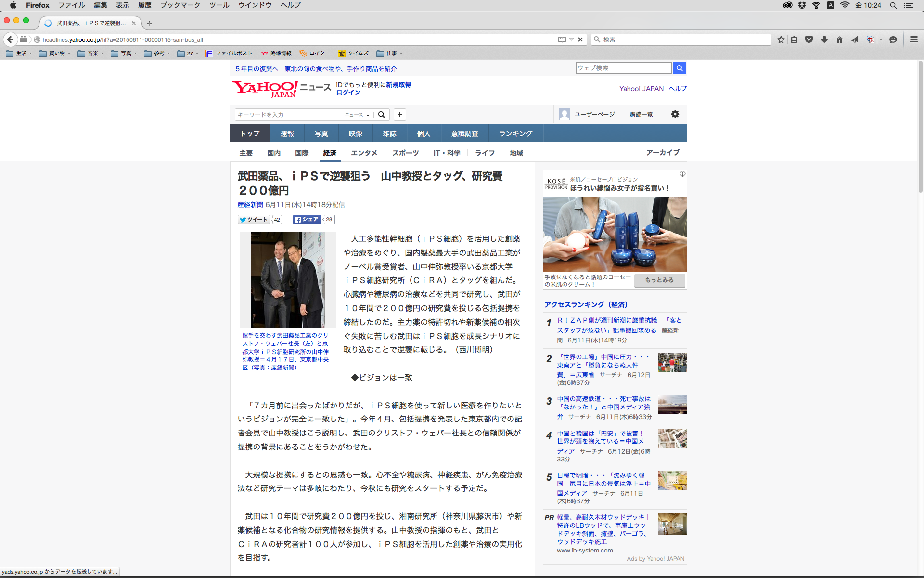Open the ログイン link
The width and height of the screenshot is (924, 578).
tap(348, 92)
